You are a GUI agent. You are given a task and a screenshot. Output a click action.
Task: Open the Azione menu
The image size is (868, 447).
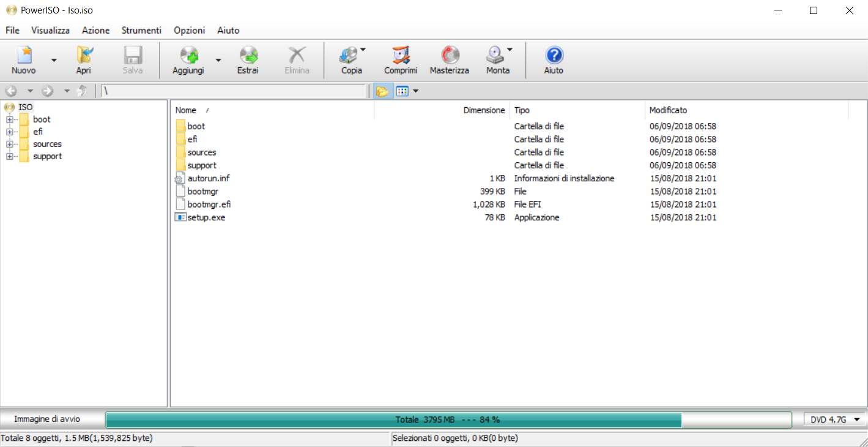tap(96, 30)
